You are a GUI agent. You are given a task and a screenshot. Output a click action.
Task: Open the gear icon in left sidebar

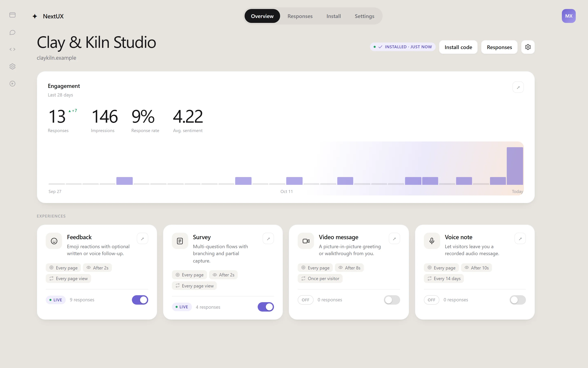(x=12, y=66)
